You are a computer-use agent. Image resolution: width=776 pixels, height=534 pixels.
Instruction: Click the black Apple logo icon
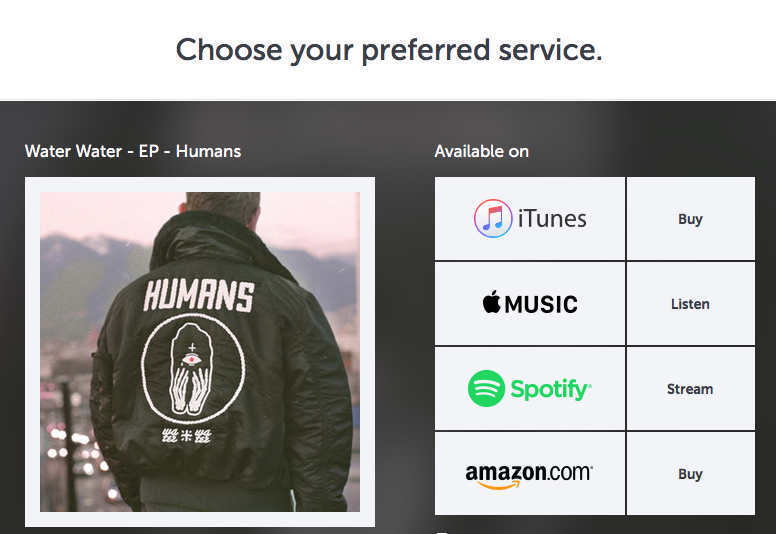point(492,301)
